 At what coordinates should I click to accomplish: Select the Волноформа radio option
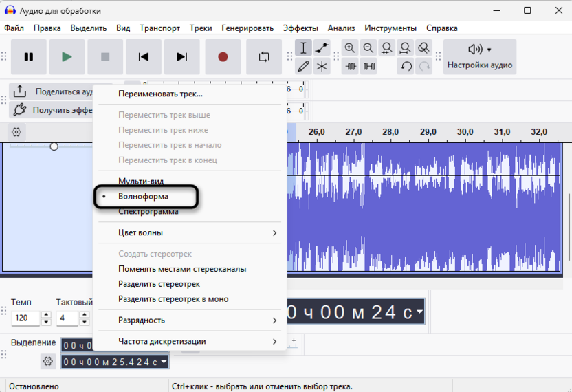(190, 197)
